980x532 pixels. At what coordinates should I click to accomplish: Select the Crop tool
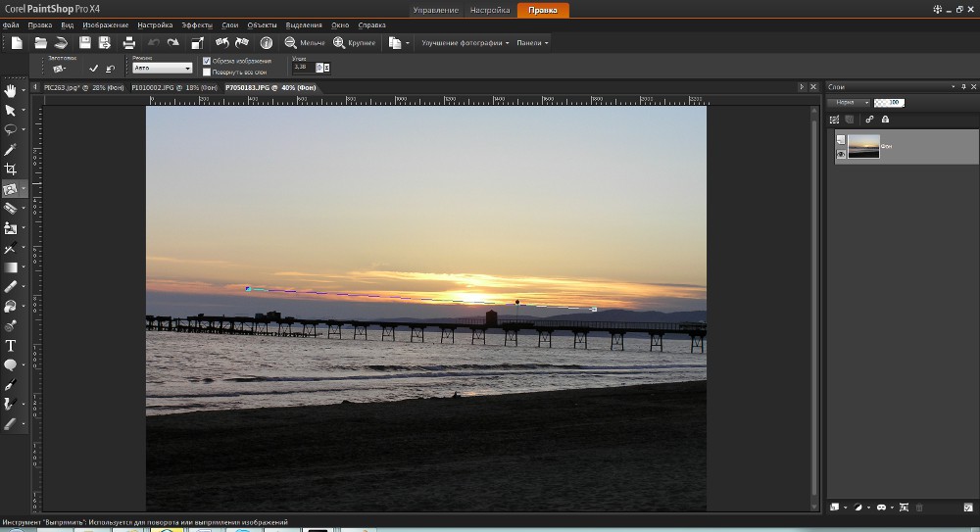tap(11, 169)
